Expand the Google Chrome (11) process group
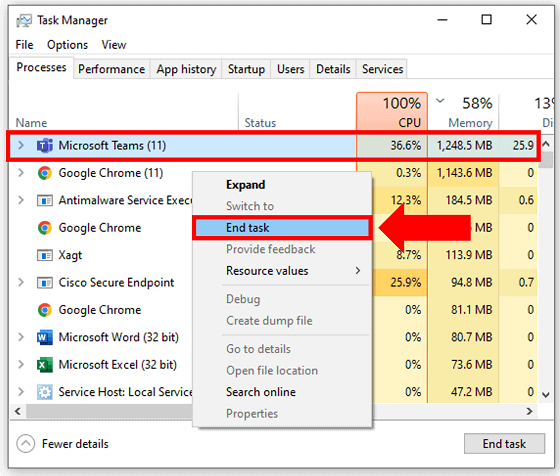Viewport: 560px width, 476px height. coord(21,173)
